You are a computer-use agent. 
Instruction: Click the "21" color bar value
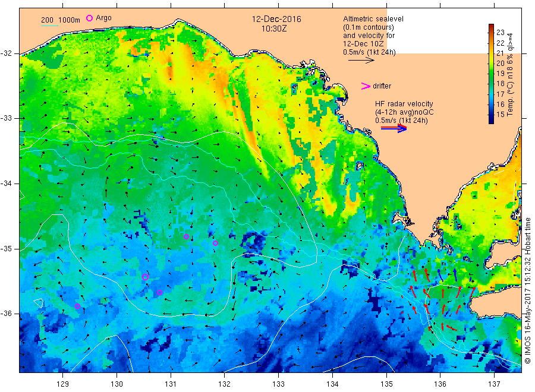click(500, 53)
